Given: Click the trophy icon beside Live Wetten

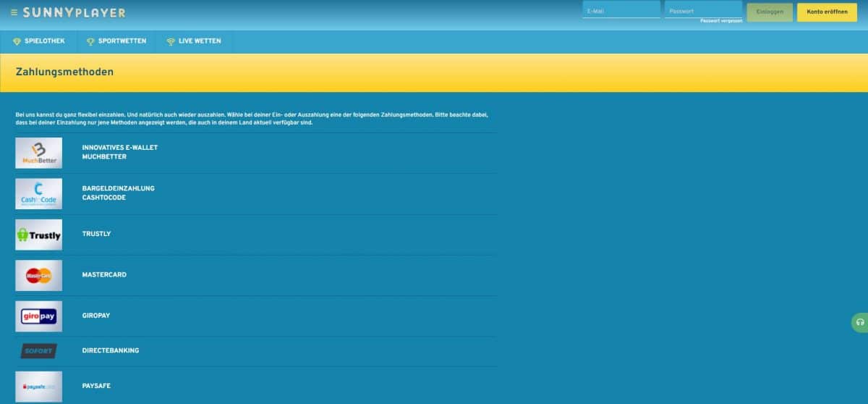Looking at the screenshot, I should point(171,41).
